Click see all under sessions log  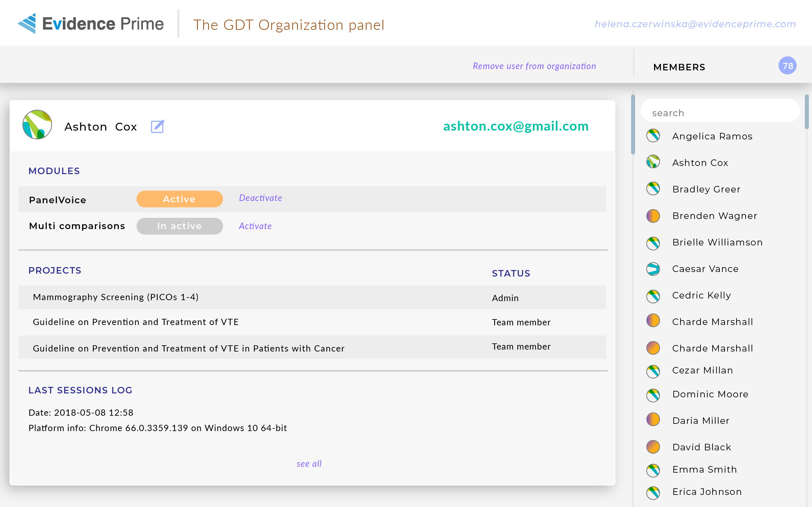[309, 464]
